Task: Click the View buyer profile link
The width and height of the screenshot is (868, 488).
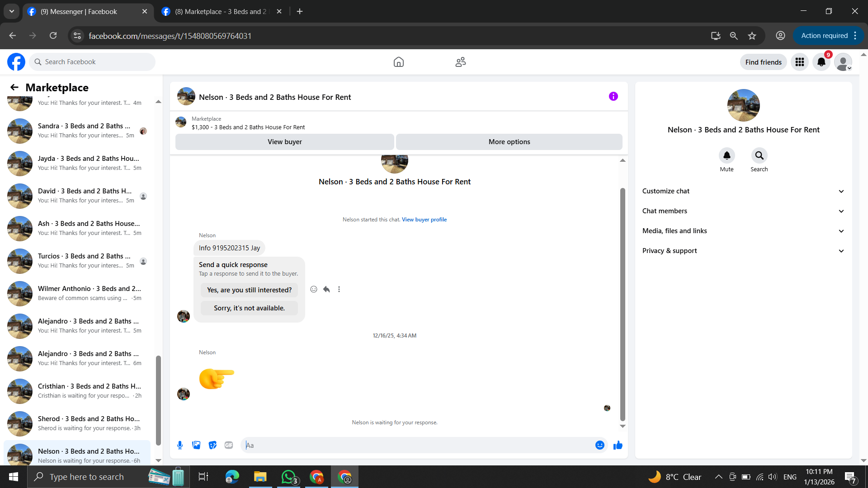Action: (x=424, y=220)
